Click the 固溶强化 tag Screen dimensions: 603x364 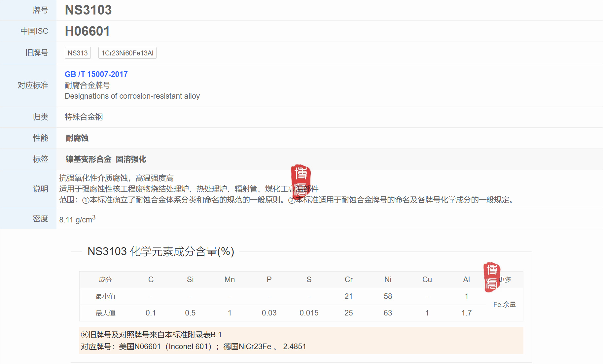click(x=131, y=159)
